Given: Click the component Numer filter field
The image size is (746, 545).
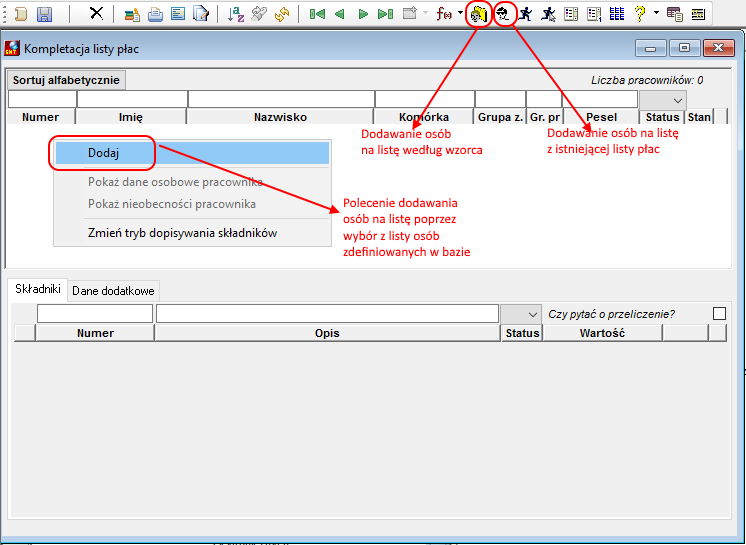Looking at the screenshot, I should [95, 314].
